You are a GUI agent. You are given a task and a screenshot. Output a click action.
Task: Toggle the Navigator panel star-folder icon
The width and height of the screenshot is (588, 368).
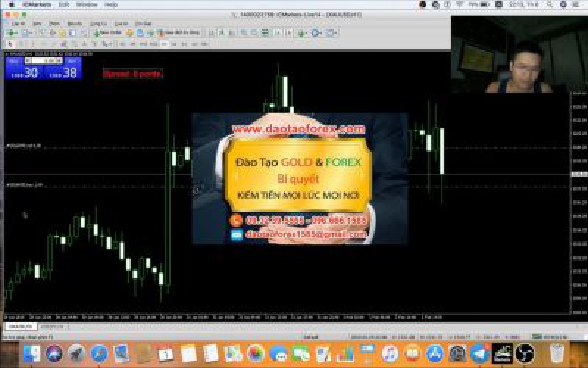coord(62,33)
